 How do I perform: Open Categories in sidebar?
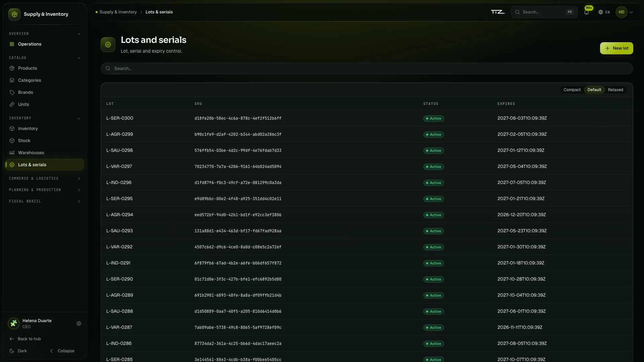pyautogui.click(x=45, y=80)
